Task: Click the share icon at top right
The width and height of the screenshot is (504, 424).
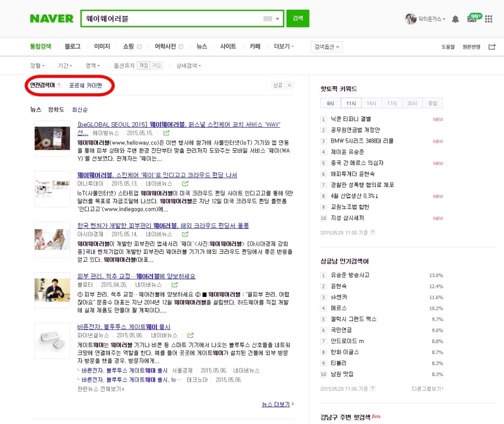Action: [x=492, y=47]
